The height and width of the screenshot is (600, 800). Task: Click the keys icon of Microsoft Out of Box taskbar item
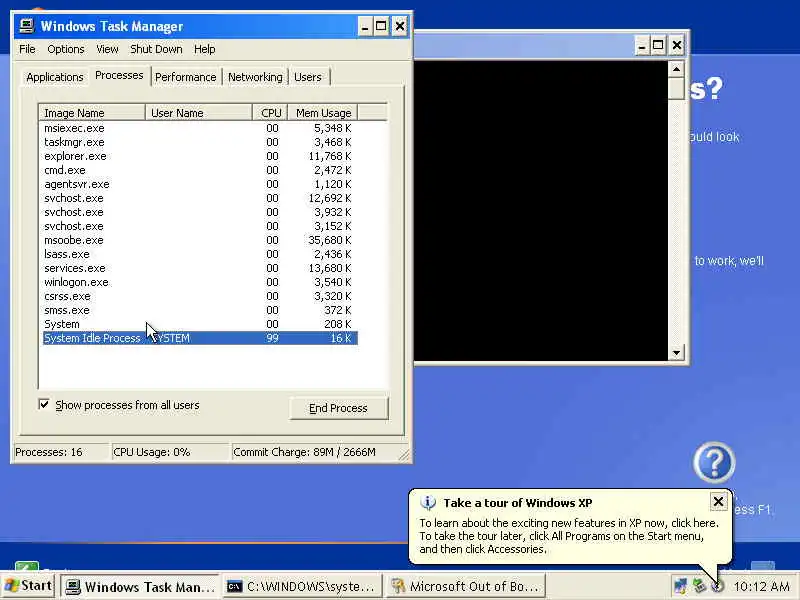(x=398, y=586)
